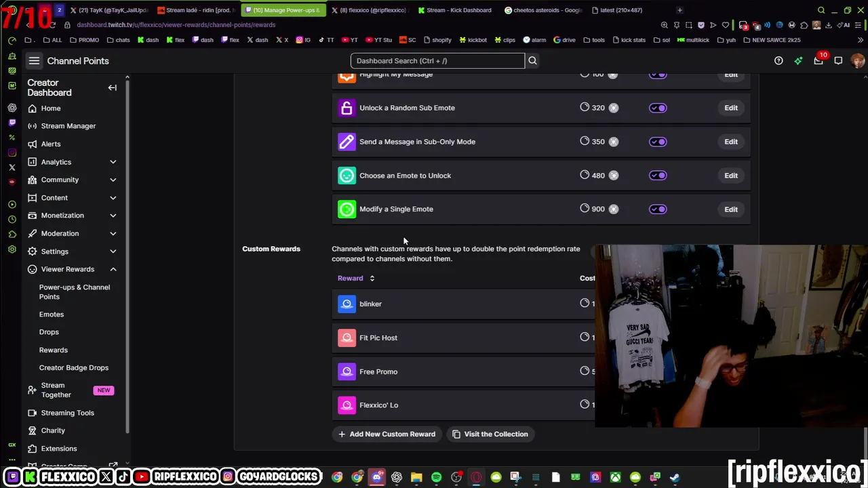Open Drops under Viewer Rewards

click(49, 332)
